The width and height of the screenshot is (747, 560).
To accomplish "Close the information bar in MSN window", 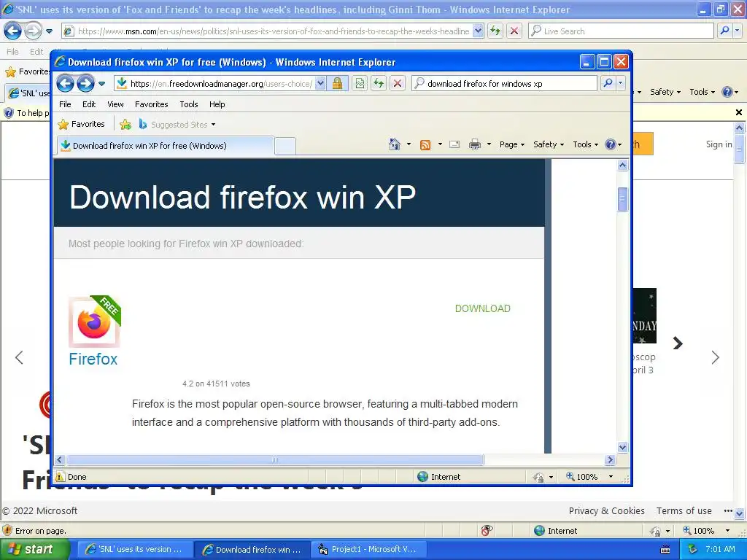I will coord(738,112).
